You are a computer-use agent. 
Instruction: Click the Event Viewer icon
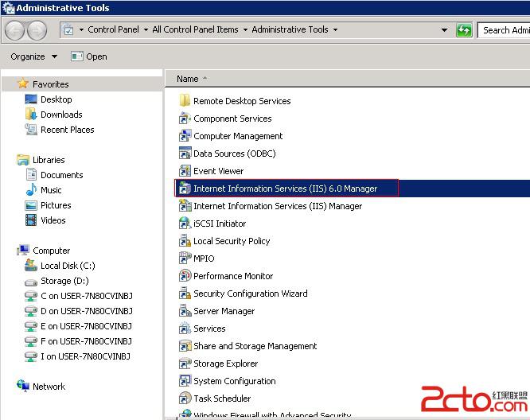[x=185, y=171]
